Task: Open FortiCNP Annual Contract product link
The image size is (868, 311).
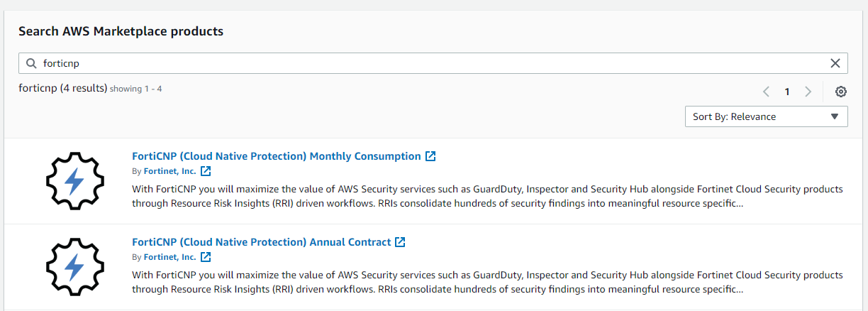Action: tap(262, 242)
